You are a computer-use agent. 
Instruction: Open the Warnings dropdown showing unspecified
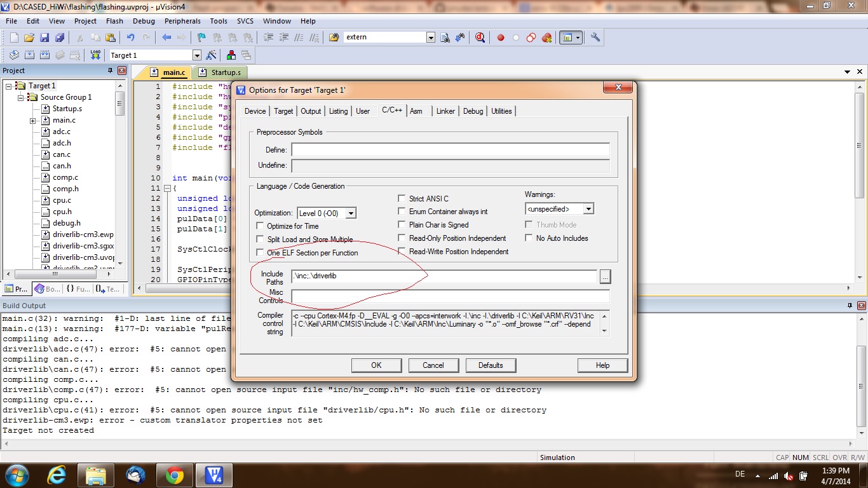[x=588, y=208]
